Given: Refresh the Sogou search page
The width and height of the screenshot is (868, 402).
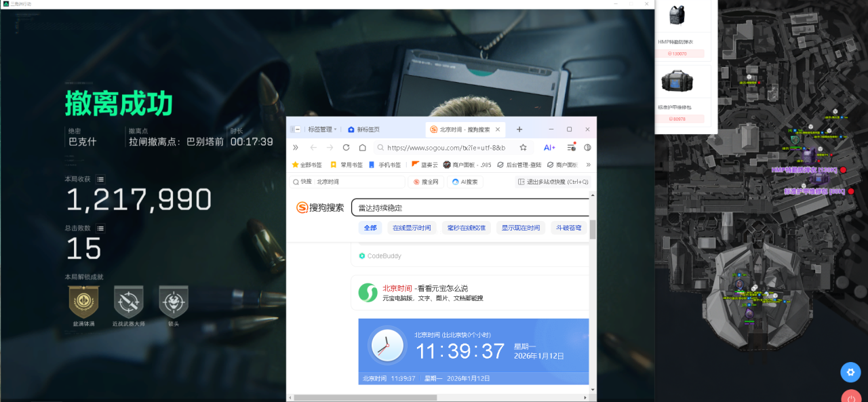Looking at the screenshot, I should pyautogui.click(x=345, y=146).
